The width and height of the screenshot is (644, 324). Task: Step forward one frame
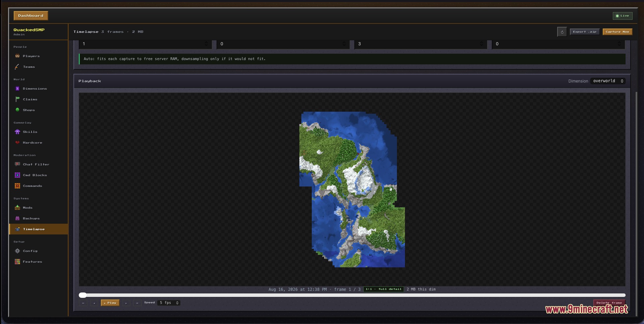(x=126, y=303)
